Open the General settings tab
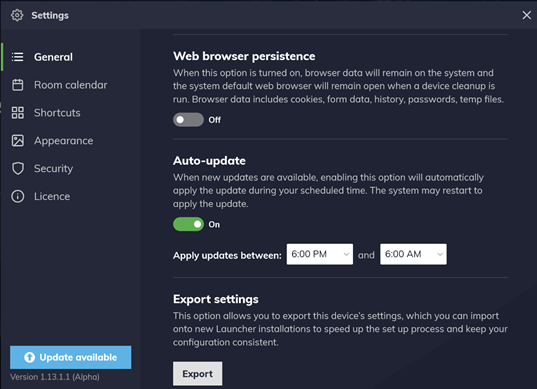This screenshot has width=537, height=389. point(70,57)
